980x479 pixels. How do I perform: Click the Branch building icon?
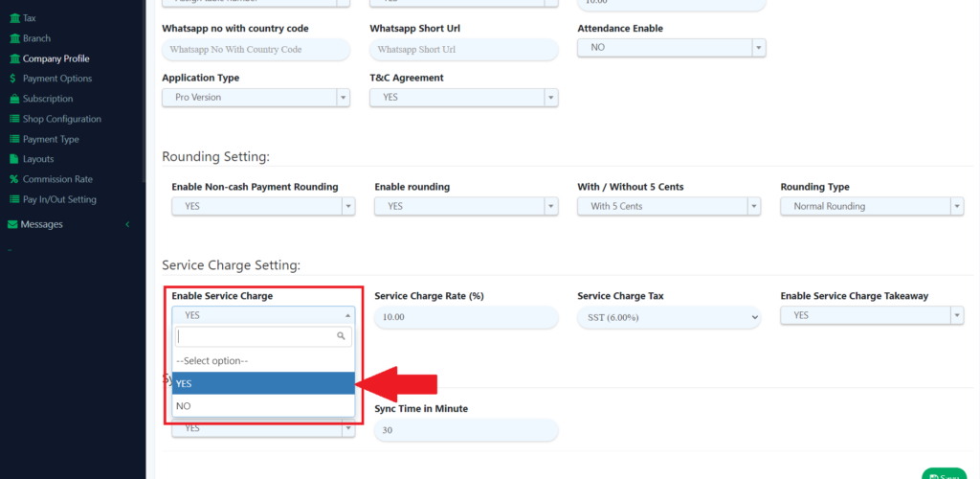(x=14, y=38)
